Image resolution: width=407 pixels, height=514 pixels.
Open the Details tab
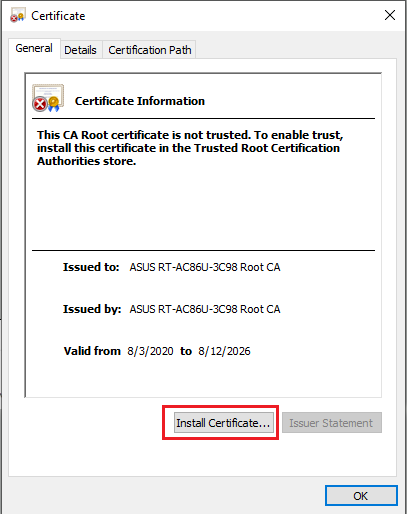pos(80,50)
